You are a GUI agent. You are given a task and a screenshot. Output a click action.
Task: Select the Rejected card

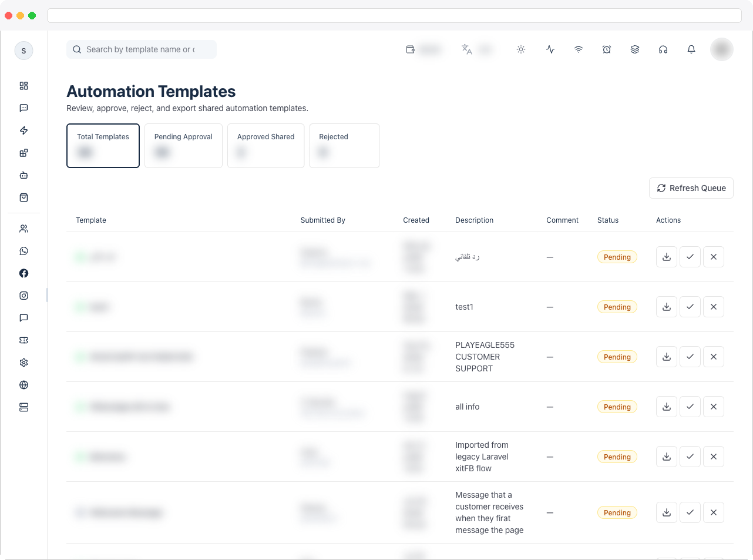(344, 146)
